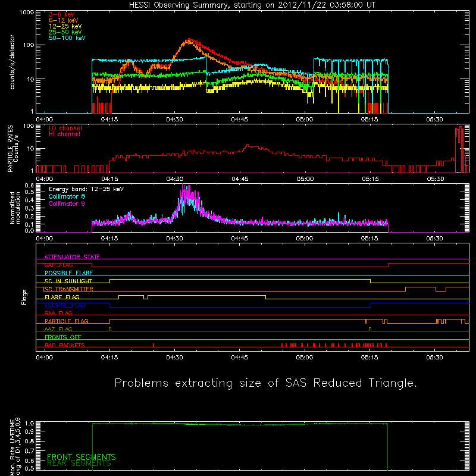Click the 1000 value on counts axis

tap(27, 12)
